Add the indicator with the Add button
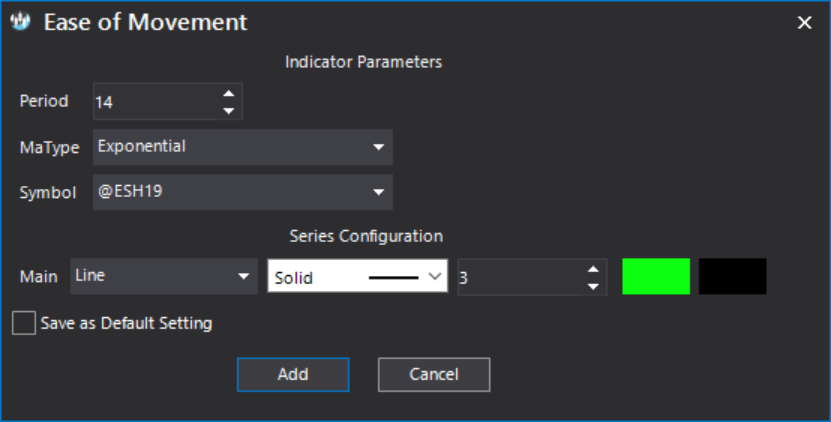Image resolution: width=831 pixels, height=422 pixels. (x=293, y=374)
